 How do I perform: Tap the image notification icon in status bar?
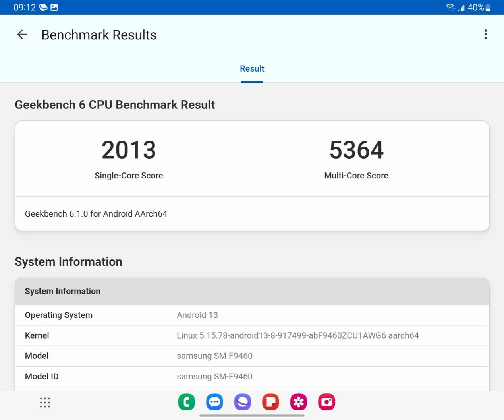[x=54, y=7]
